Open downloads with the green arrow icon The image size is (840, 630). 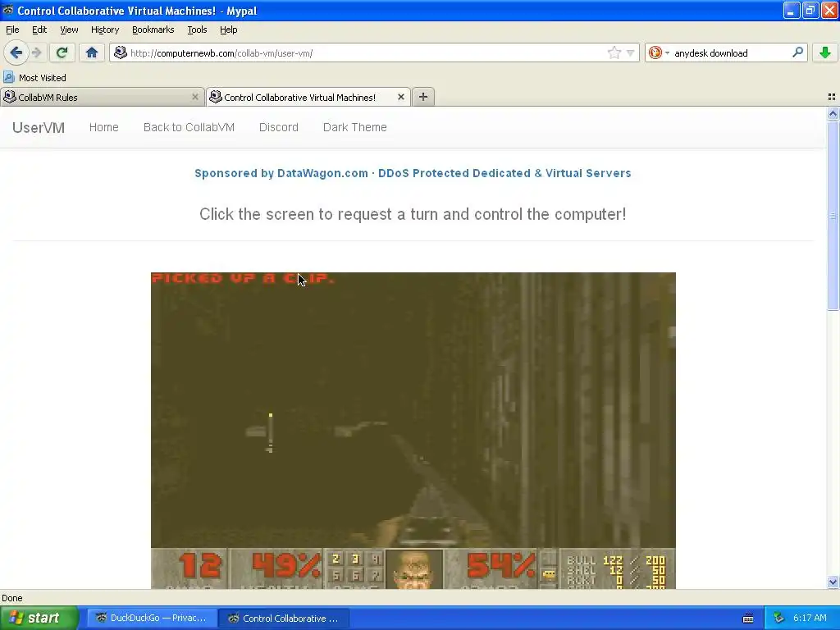(825, 52)
